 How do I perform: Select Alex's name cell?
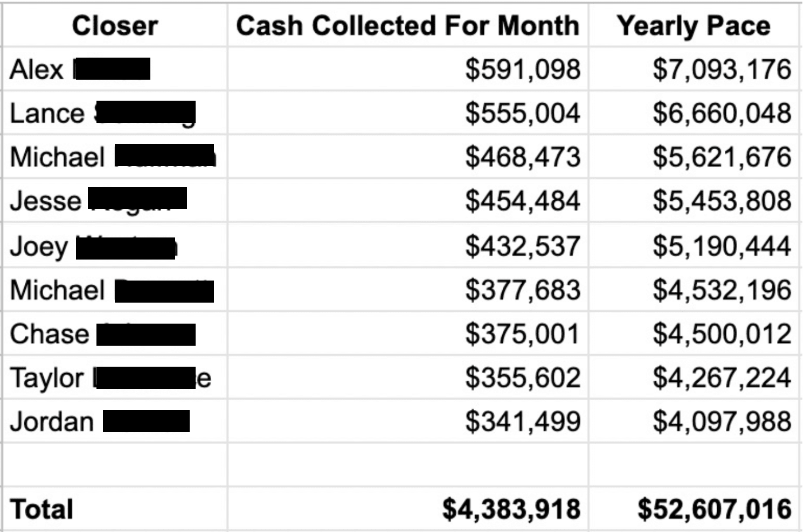coord(37,69)
